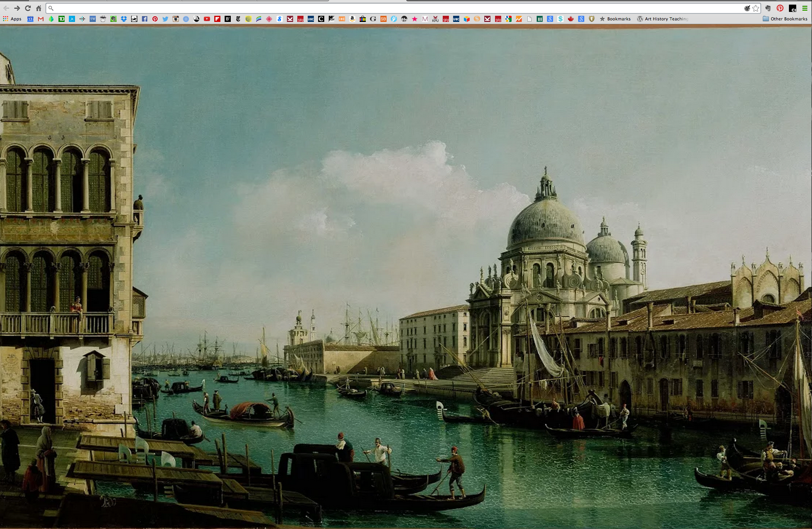Click the grey Evernote extension elephant icon
Viewport: 812px width, 529px height.
click(x=768, y=8)
